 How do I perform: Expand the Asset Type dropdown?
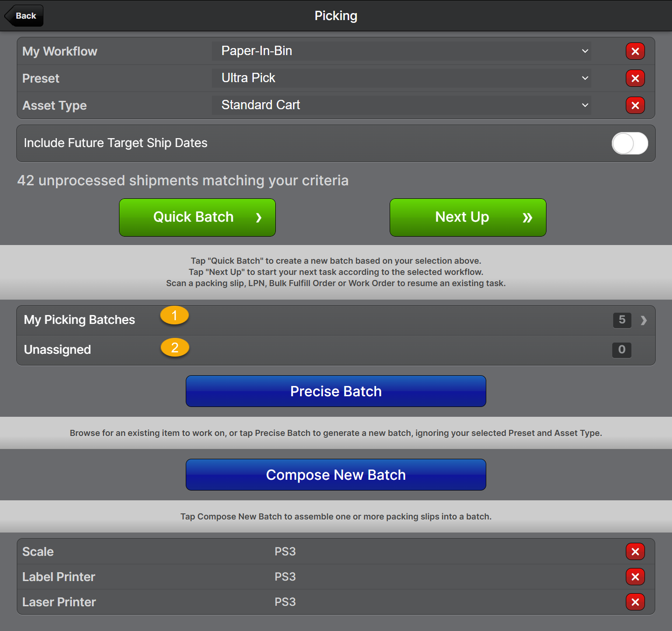[x=401, y=105]
